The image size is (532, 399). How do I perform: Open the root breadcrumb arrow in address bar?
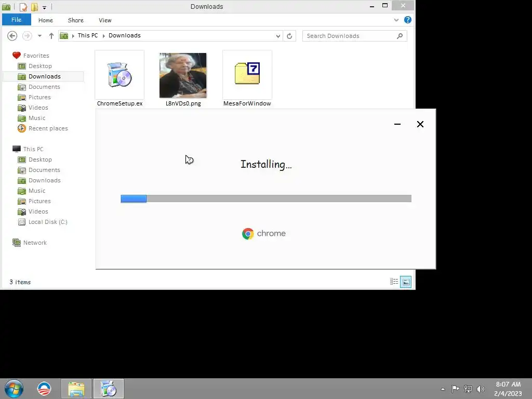pos(73,36)
